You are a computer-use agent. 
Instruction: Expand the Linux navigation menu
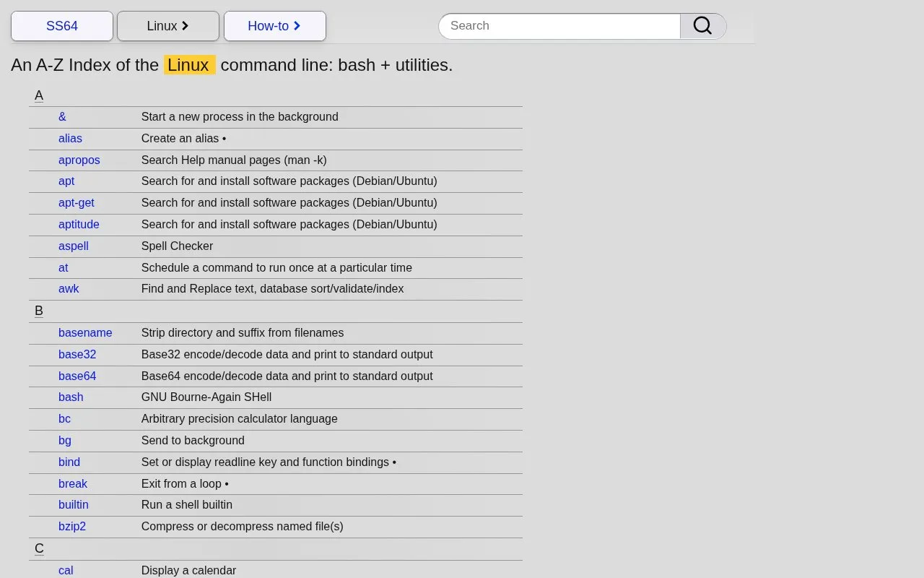coord(168,26)
